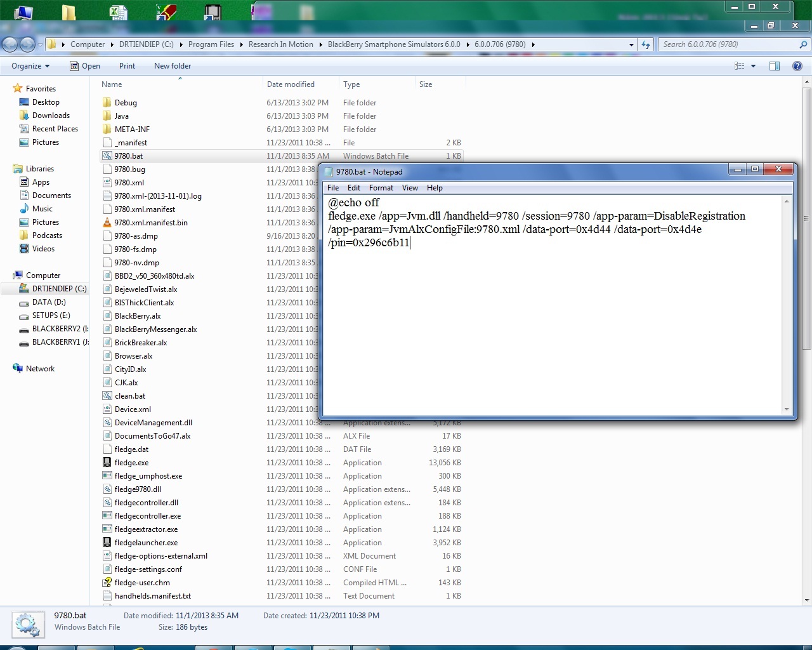
Task: Open the Notepad File menu
Action: tap(333, 188)
